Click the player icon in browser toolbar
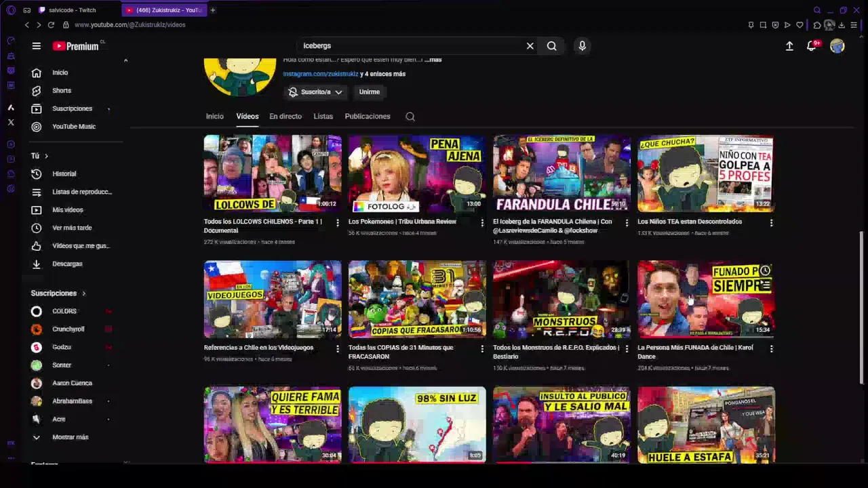The height and width of the screenshot is (488, 868). (787, 25)
